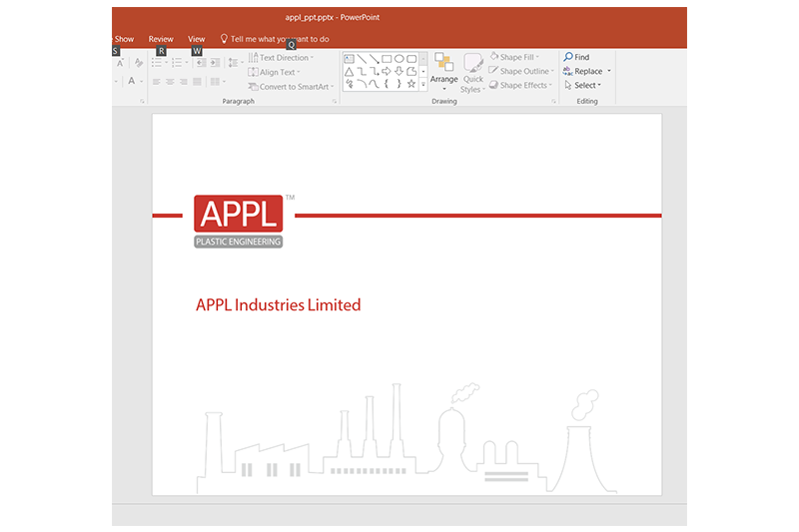Image resolution: width=799 pixels, height=532 pixels.
Task: Switch to the Slide Show tab
Action: point(123,39)
